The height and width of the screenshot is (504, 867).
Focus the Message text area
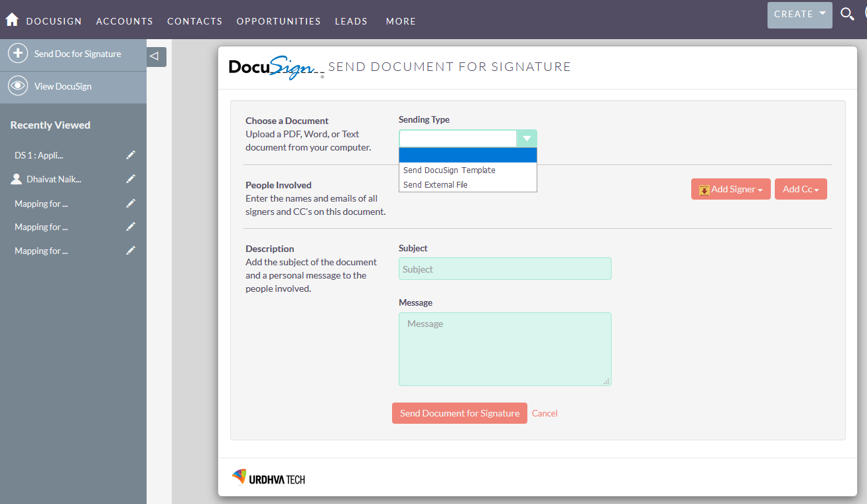(505, 349)
